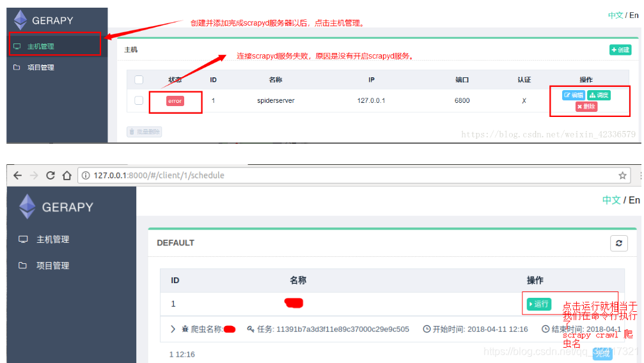644x363 pixels.
Task: Click the green 调度 button for spiderserver
Action: [599, 95]
